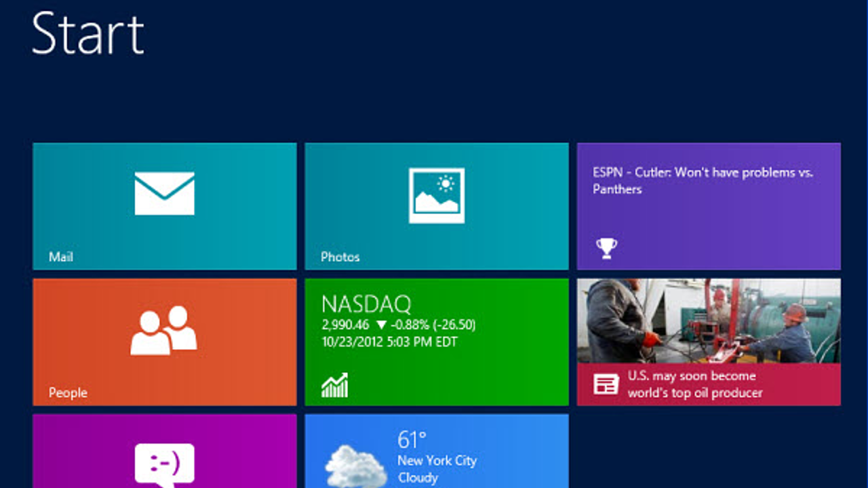Viewport: 868px width, 488px height.
Task: Open the Mail envelope icon
Action: pos(164,193)
